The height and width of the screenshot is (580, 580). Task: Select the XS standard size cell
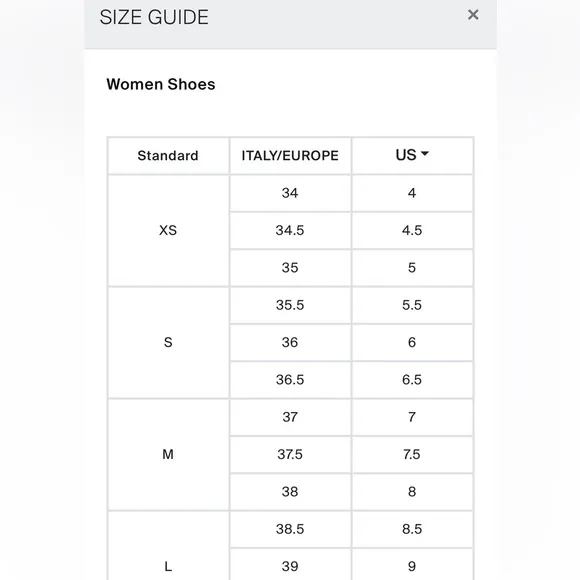coord(168,230)
